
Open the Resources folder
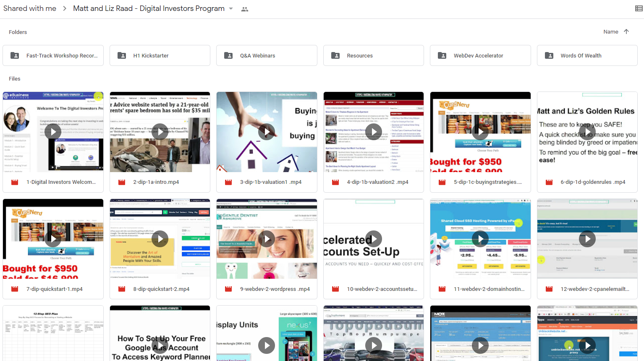(x=374, y=55)
